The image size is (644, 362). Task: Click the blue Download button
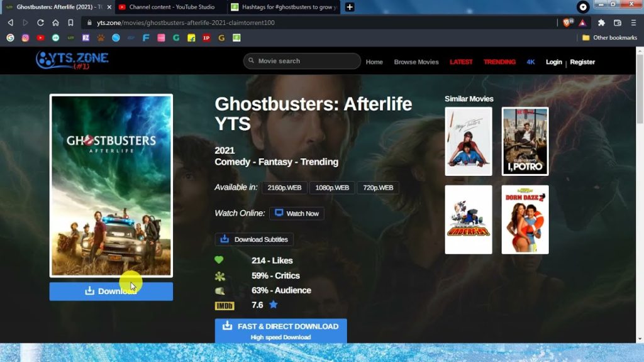tap(111, 291)
